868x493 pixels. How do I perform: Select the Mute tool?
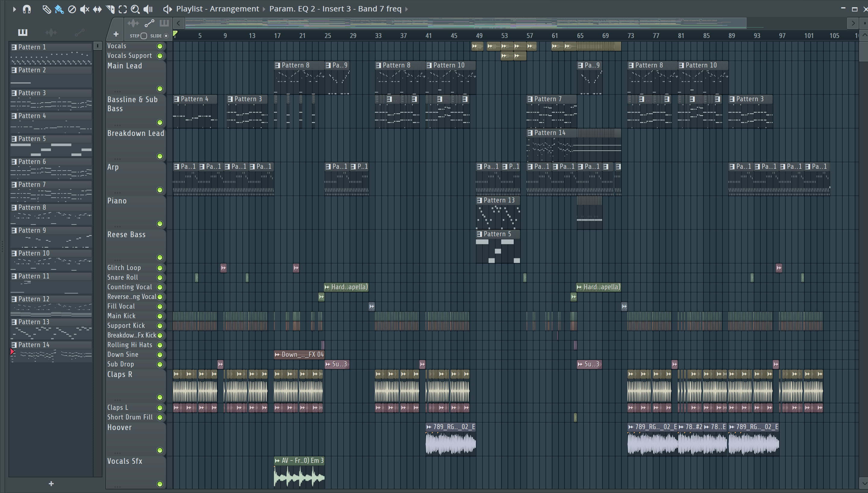coord(85,9)
